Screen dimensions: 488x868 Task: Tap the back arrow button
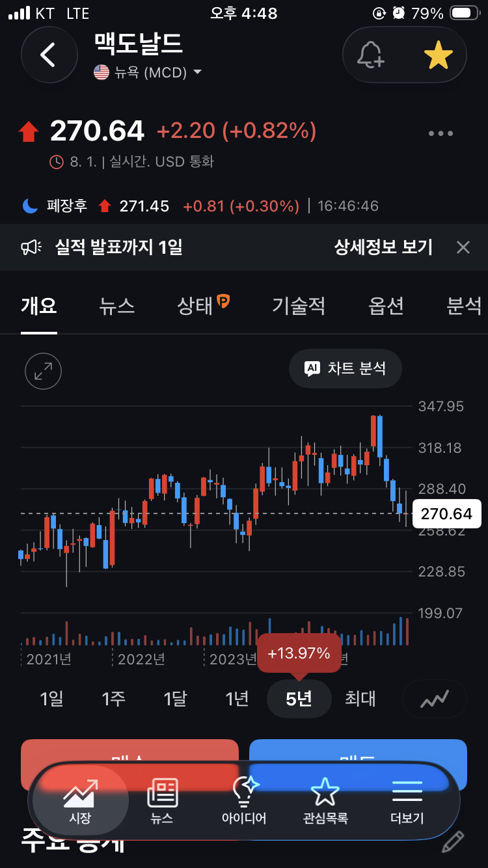coord(49,55)
